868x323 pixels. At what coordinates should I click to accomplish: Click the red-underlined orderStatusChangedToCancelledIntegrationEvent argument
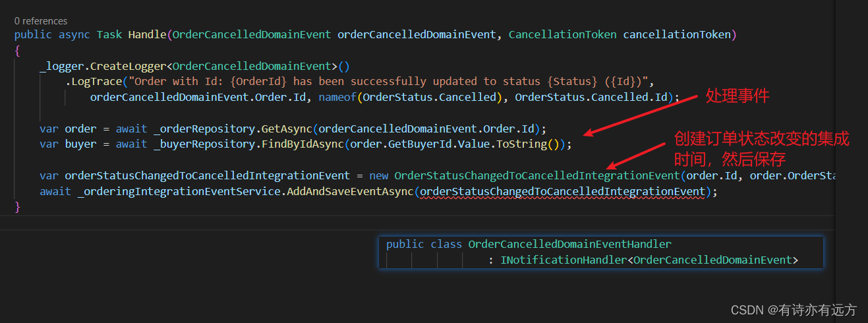point(564,192)
